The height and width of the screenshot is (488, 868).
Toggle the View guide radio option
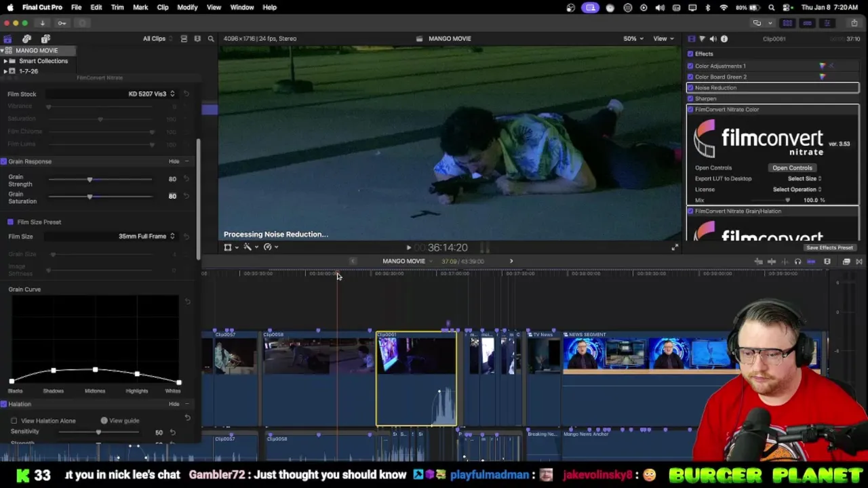click(x=104, y=421)
